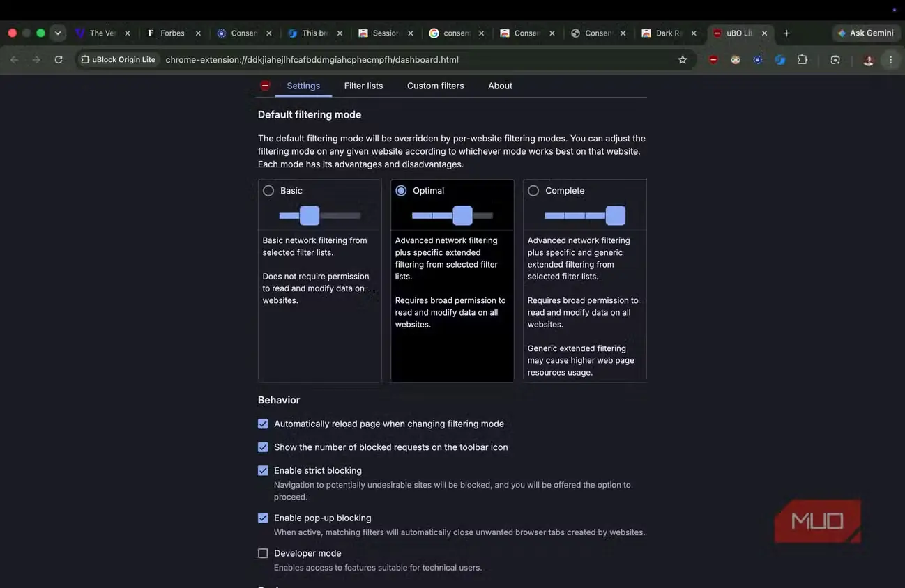This screenshot has height=588, width=905.
Task: Reload the page with the refresh icon
Action: (x=59, y=60)
